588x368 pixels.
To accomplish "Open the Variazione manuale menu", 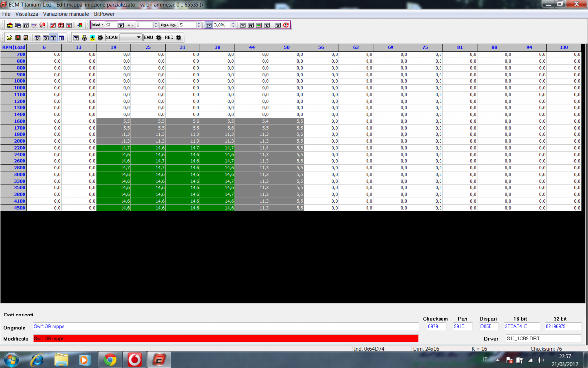I will [66, 14].
